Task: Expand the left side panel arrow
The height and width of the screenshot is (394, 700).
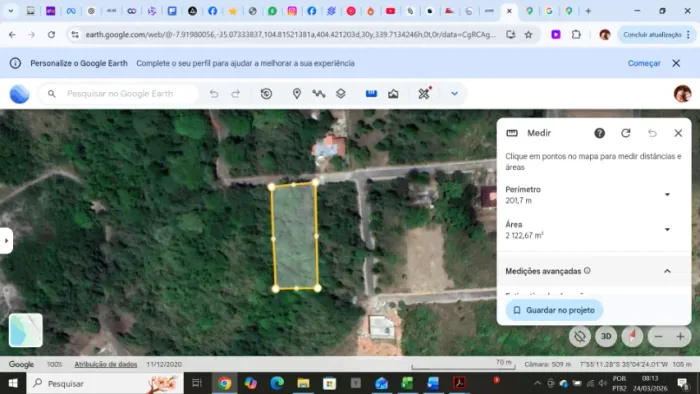Action: click(x=6, y=241)
